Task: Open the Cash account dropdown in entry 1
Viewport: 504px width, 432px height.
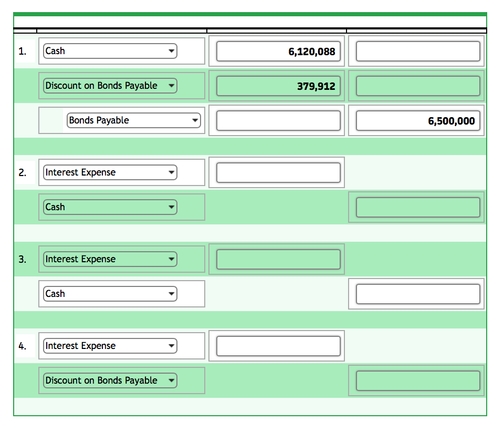Action: [x=171, y=51]
